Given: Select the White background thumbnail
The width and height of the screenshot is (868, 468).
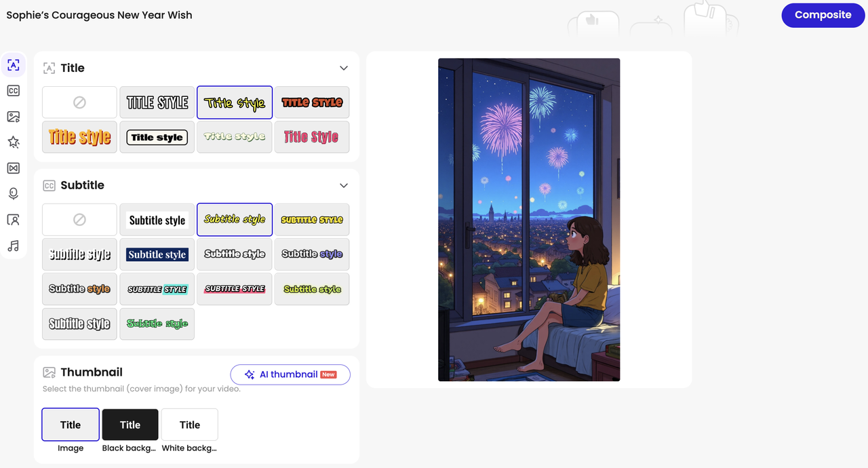Looking at the screenshot, I should pos(190,425).
